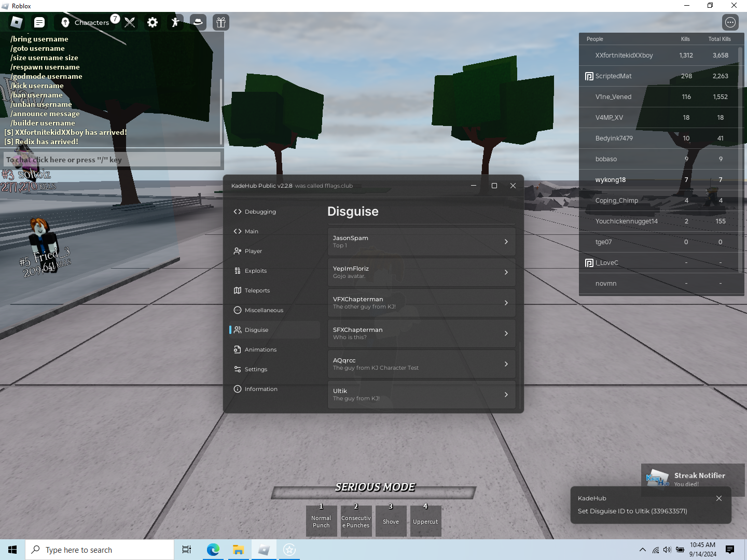The width and height of the screenshot is (747, 560).
Task: Select XXfortnitekidXXboy in the leaderboard
Action: click(x=661, y=55)
